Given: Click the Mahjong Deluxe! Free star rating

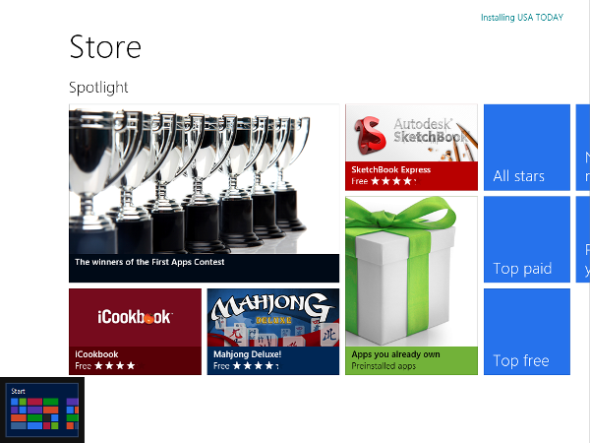Looking at the screenshot, I should (x=255, y=365).
